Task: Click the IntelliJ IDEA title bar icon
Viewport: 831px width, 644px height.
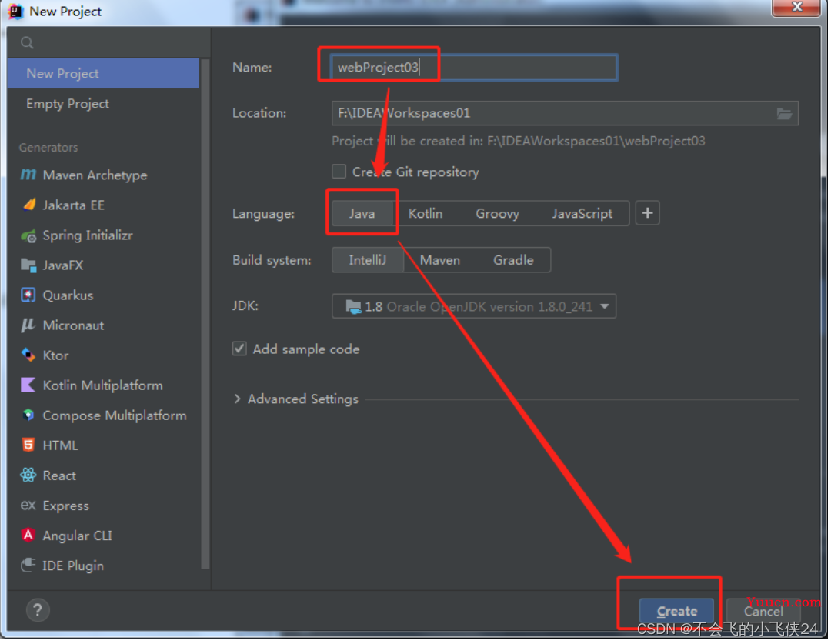Action: (x=16, y=11)
